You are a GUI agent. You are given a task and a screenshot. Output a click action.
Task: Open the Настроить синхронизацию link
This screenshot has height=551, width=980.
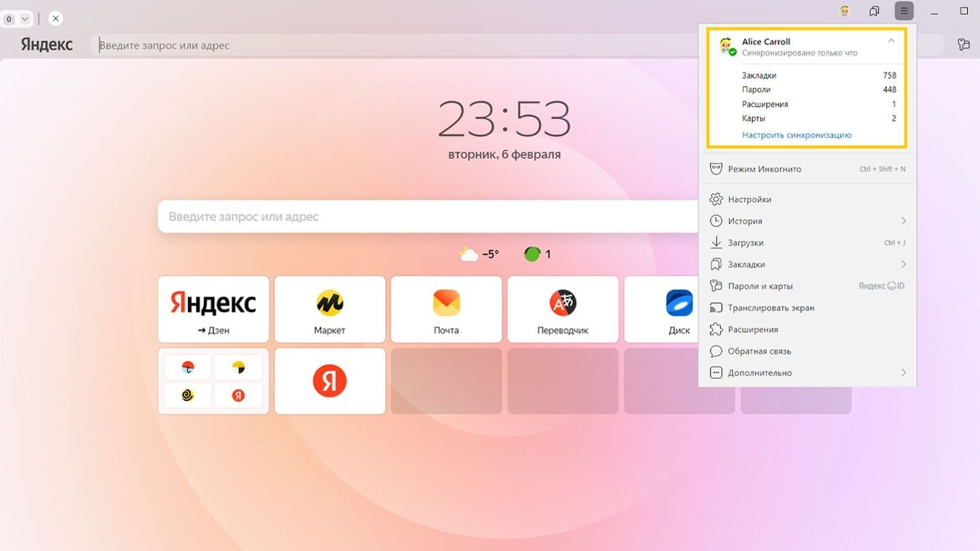[796, 135]
